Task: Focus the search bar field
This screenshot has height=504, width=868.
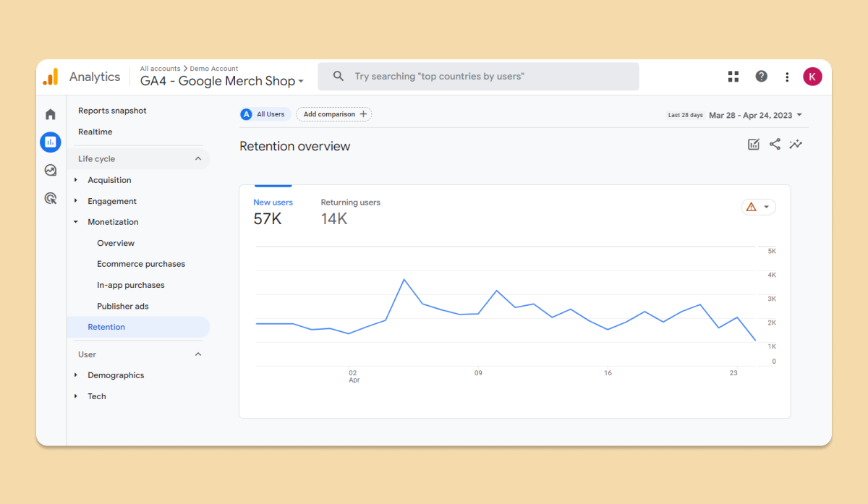Action: pos(478,77)
